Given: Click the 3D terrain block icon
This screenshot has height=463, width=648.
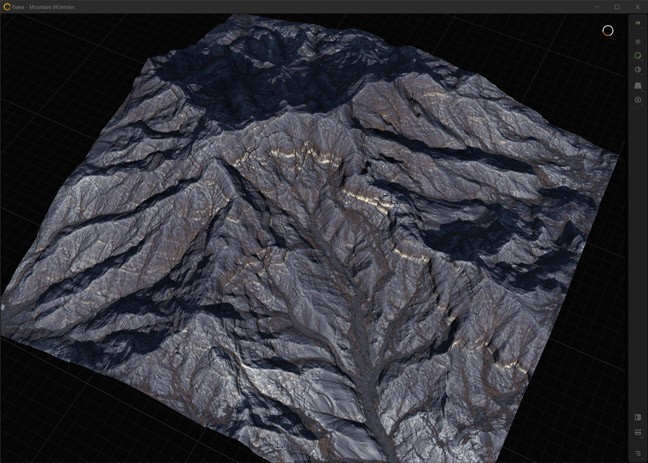Looking at the screenshot, I should [638, 85].
